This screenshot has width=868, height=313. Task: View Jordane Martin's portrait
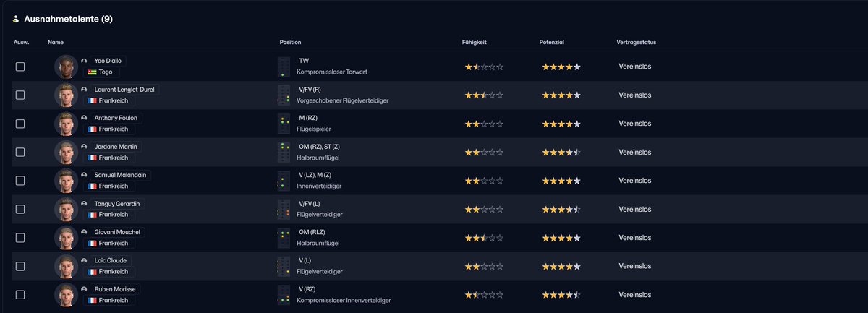click(x=66, y=152)
